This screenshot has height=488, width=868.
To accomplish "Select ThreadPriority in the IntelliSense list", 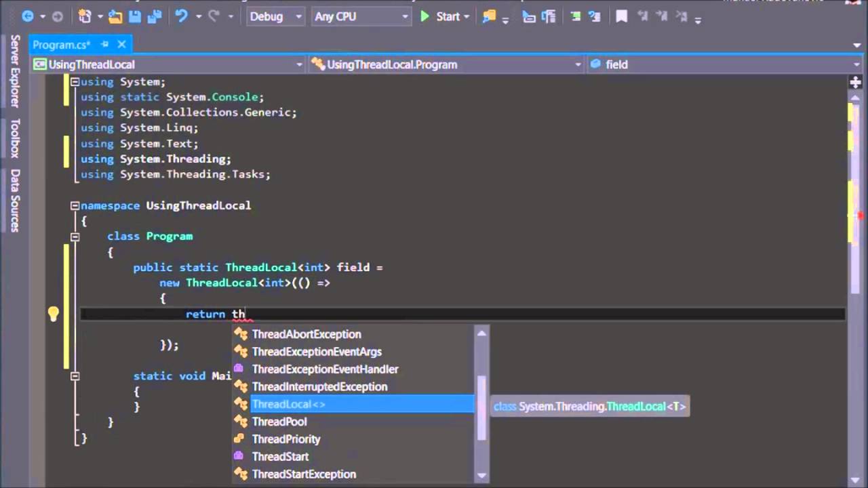I will click(353, 439).
